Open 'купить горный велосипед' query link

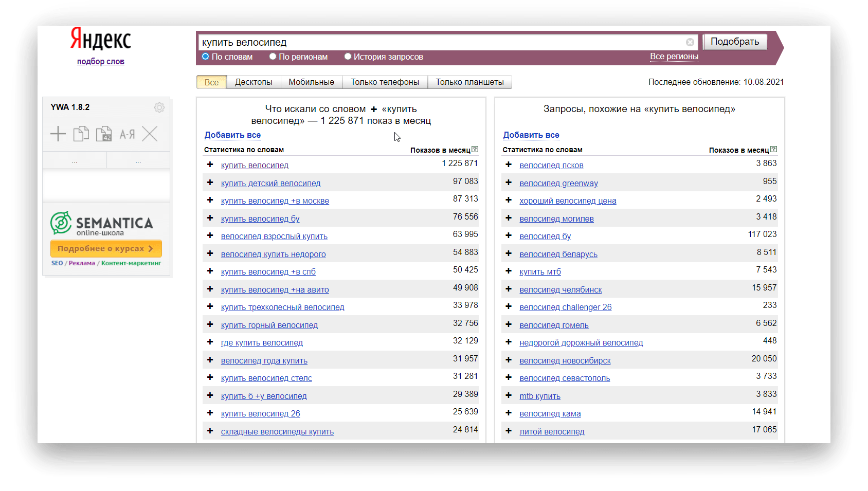click(x=269, y=325)
